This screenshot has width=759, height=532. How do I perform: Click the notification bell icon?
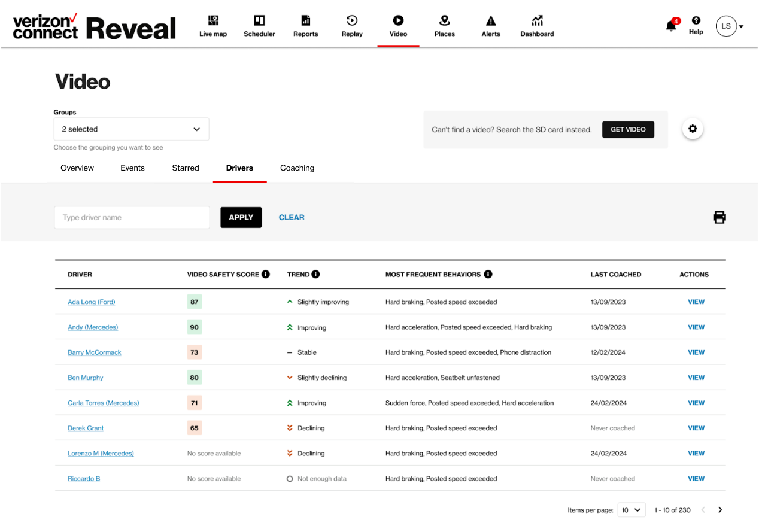coord(672,26)
